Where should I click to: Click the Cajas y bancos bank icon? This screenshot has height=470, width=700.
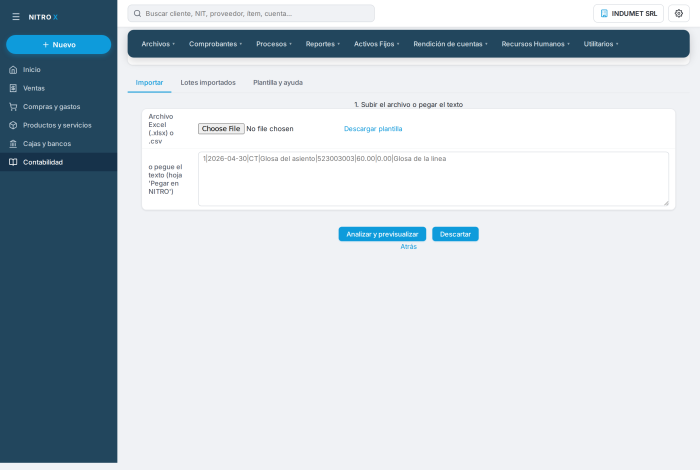(13, 144)
